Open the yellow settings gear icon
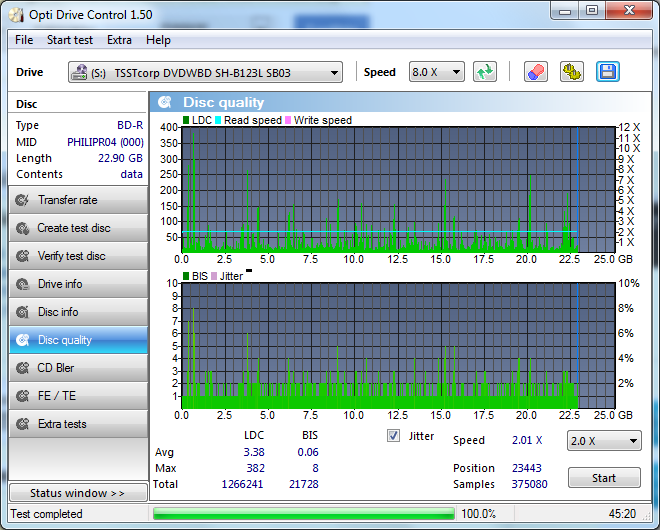 pyautogui.click(x=572, y=72)
